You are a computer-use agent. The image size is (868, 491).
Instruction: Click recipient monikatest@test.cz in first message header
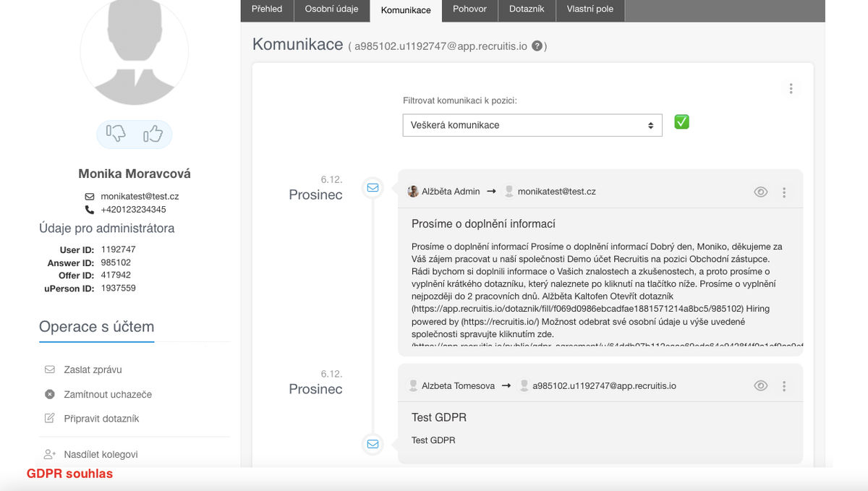tap(557, 192)
